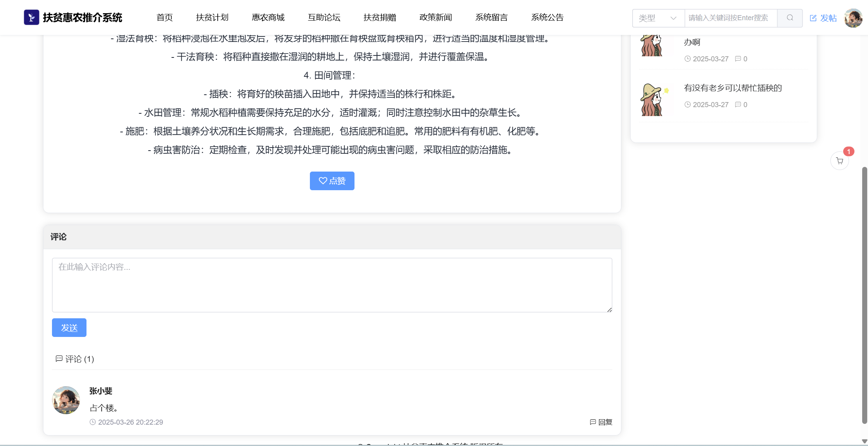Click 张小斐 commenter avatar
This screenshot has width=868, height=446.
[66, 400]
